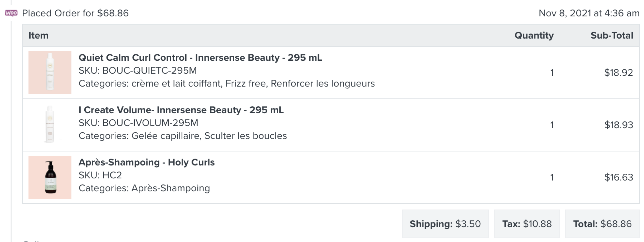Click the Total $68.86 box
This screenshot has height=242, width=644.
tap(603, 224)
